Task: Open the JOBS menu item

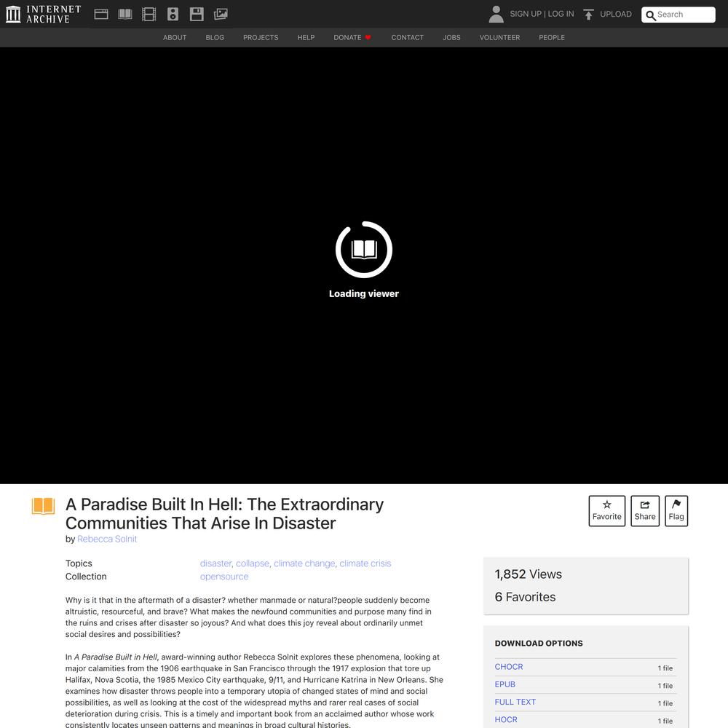Action: pyautogui.click(x=452, y=38)
